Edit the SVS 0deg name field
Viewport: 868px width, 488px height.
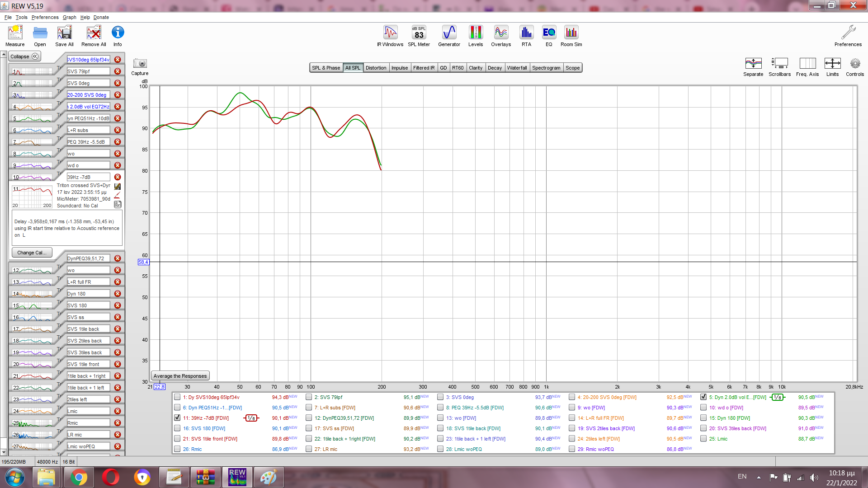click(88, 83)
